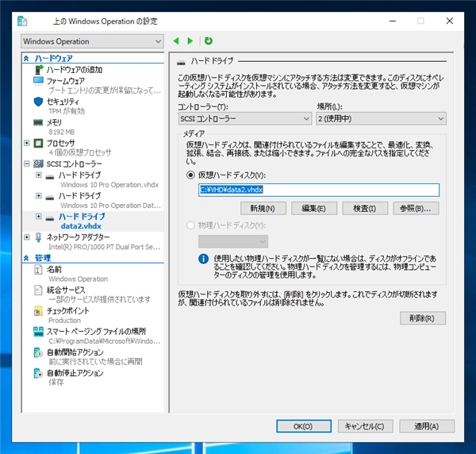Select the Memory 8192 MB tree item

93,127
